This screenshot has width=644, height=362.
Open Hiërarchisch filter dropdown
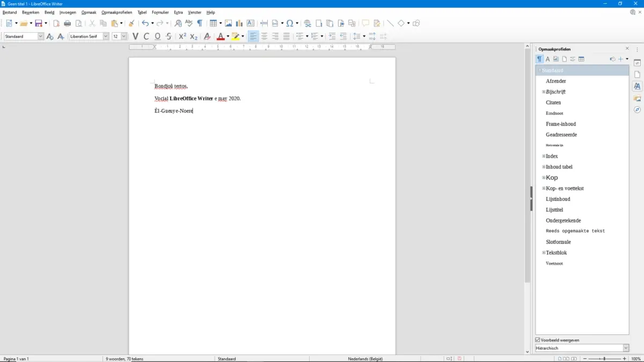click(625, 348)
